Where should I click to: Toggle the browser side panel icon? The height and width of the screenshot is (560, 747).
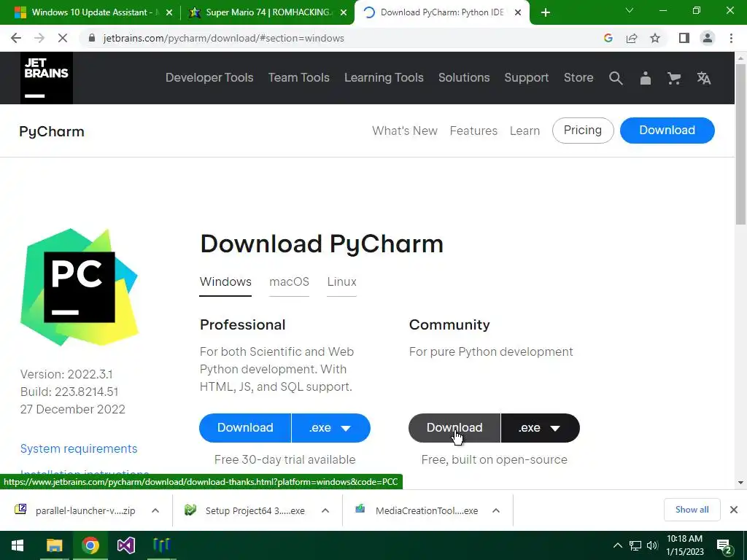point(684,38)
